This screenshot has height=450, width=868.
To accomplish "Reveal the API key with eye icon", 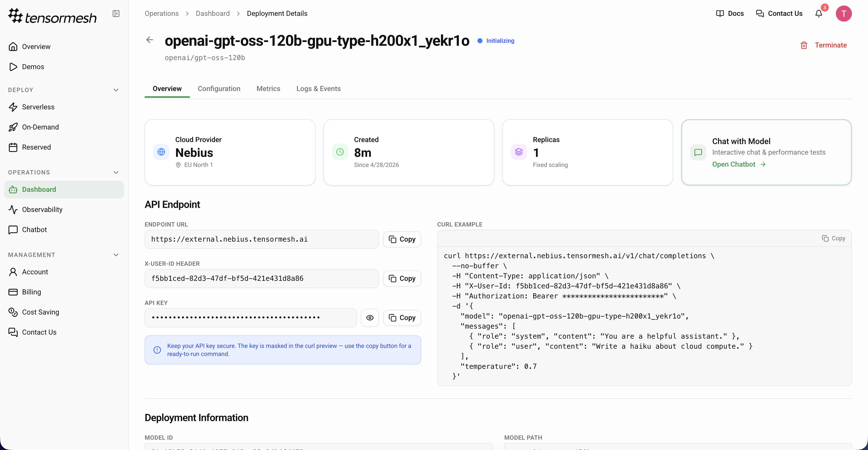I will (370, 318).
